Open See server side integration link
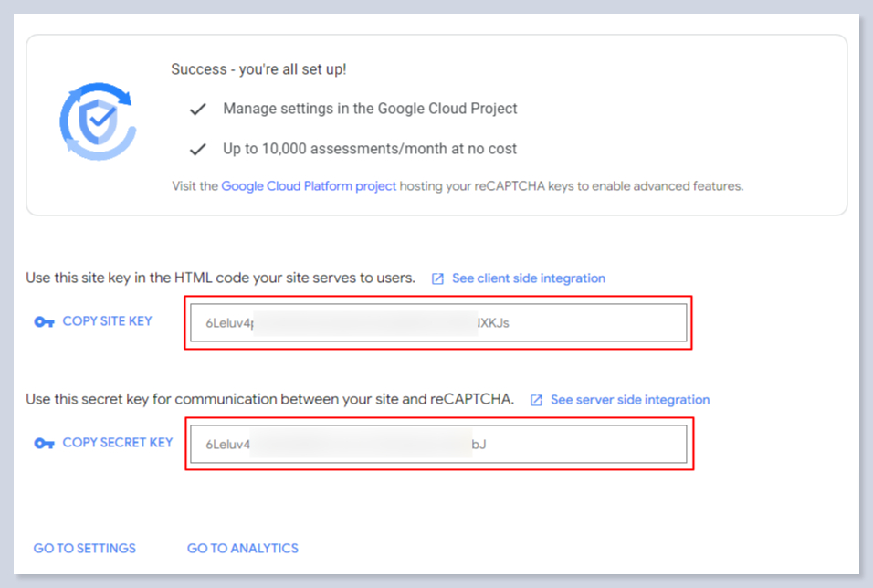 [x=630, y=400]
